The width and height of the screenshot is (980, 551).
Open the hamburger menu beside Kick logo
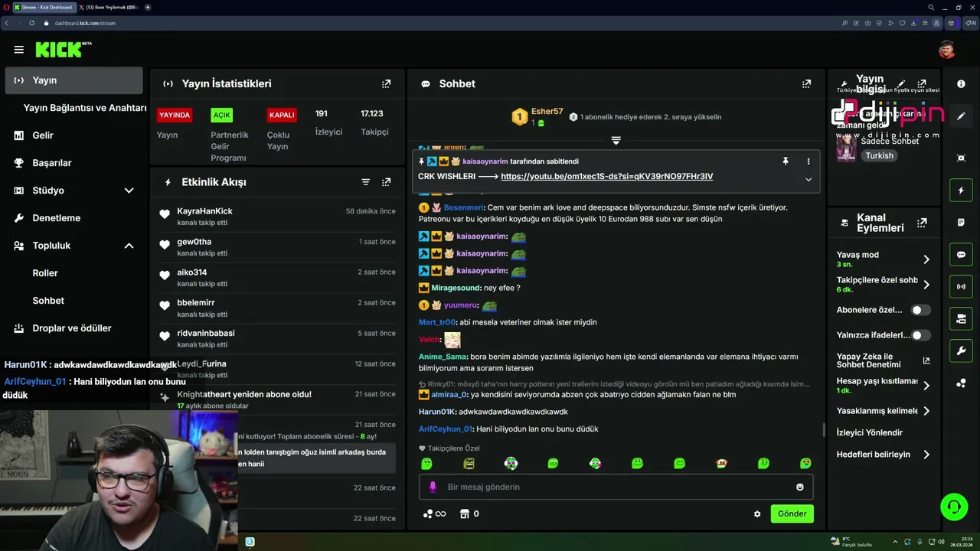click(x=18, y=50)
